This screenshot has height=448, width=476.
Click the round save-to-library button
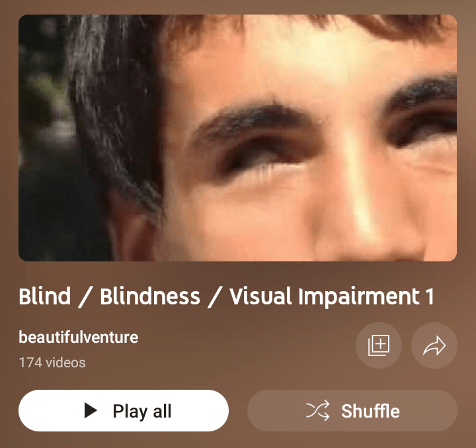tap(379, 345)
